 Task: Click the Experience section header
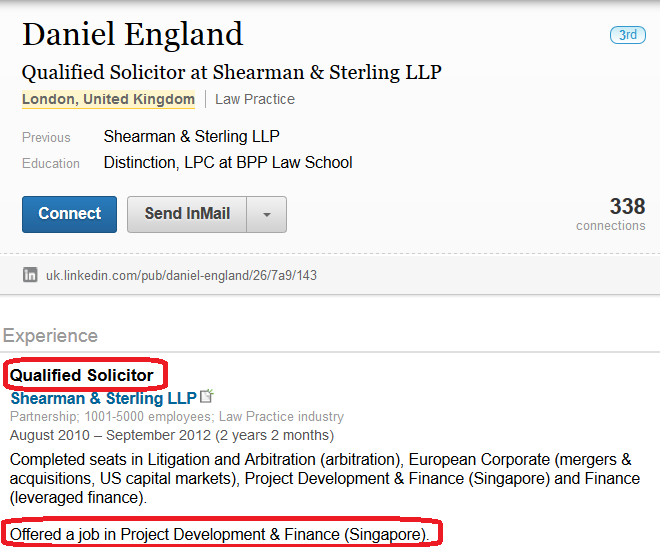click(x=50, y=336)
